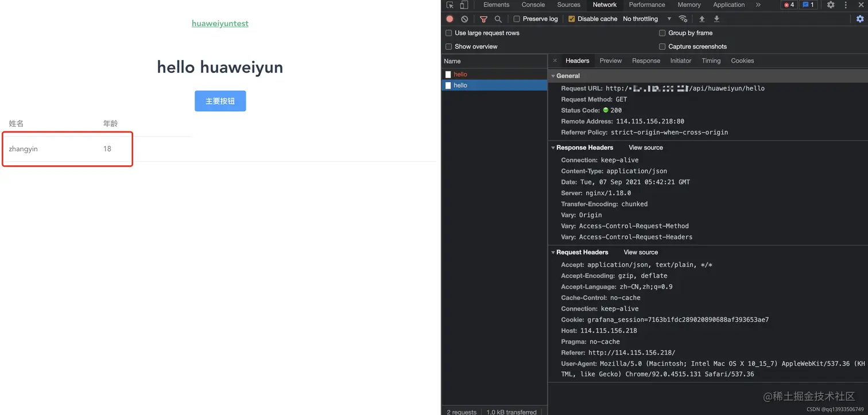Enable Capture screenshots checkbox
Screen dimensions: 868x415
(x=662, y=46)
